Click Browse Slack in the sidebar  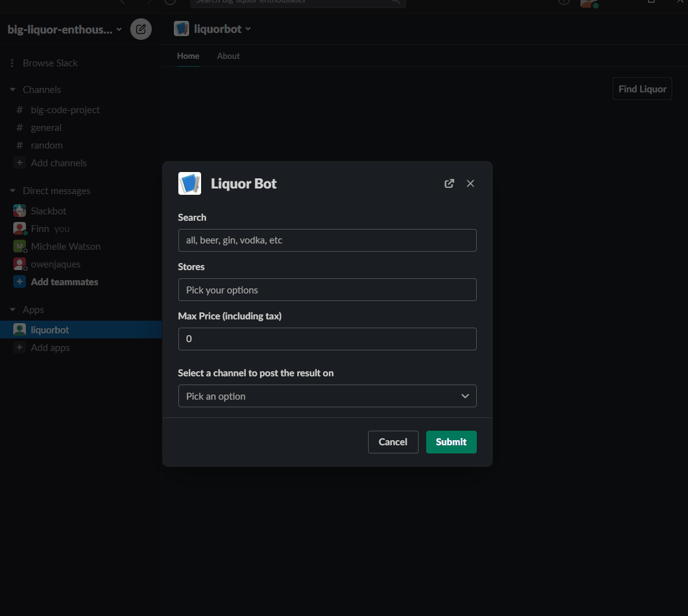[50, 63]
